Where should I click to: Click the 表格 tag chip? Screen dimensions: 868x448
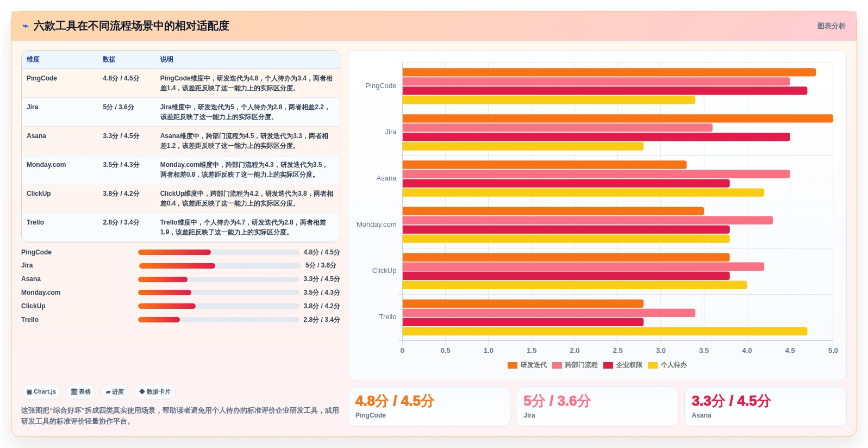[x=81, y=391]
